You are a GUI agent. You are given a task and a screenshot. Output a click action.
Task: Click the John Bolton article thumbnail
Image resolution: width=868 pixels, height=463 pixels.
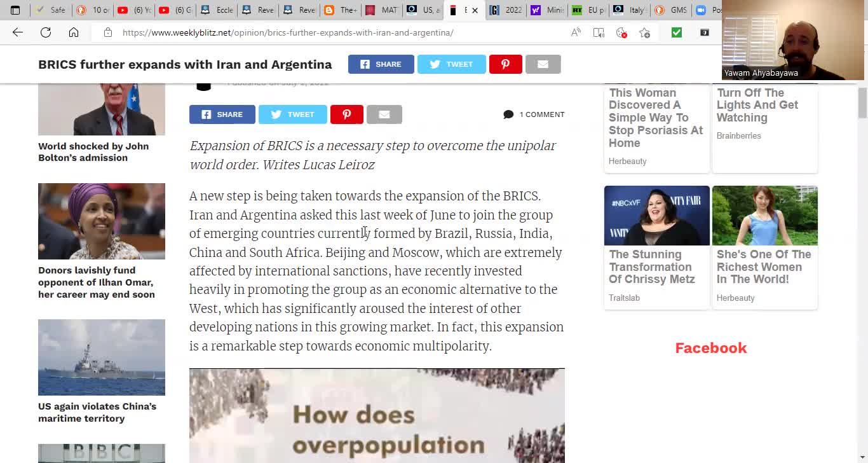click(x=102, y=109)
